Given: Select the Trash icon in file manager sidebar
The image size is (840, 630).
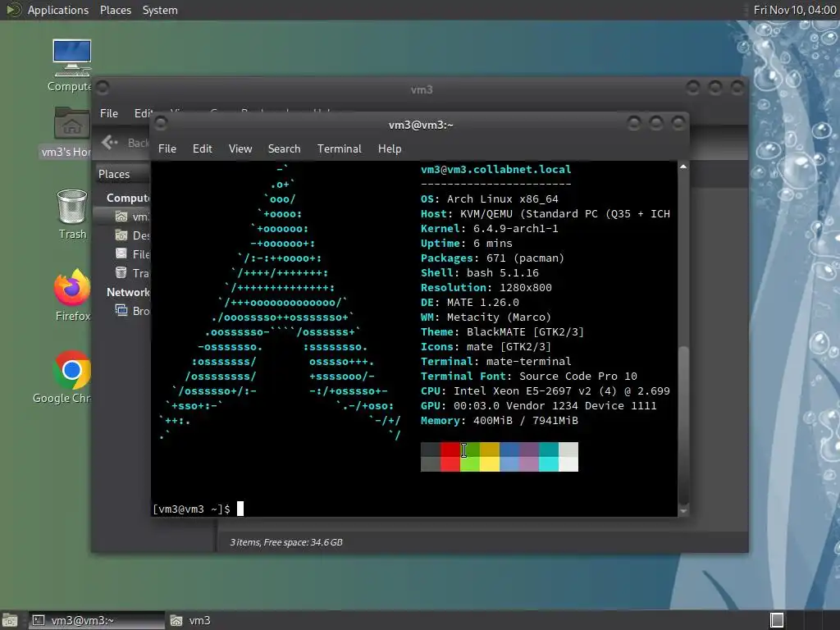Looking at the screenshot, I should 121,272.
